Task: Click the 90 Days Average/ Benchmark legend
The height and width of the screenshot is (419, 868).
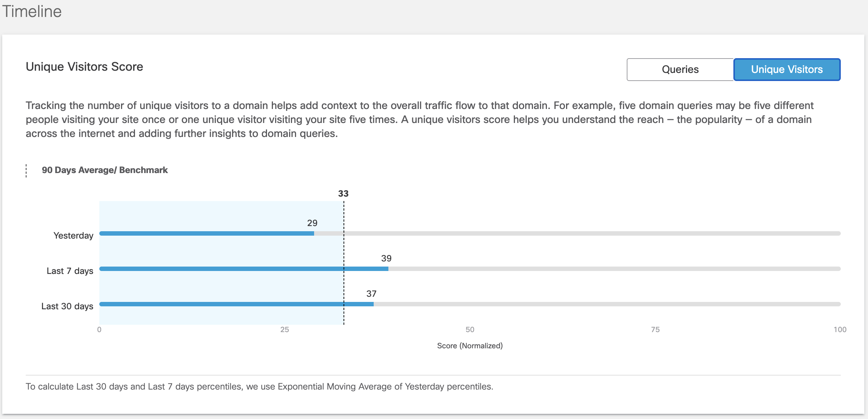Action: coord(104,170)
